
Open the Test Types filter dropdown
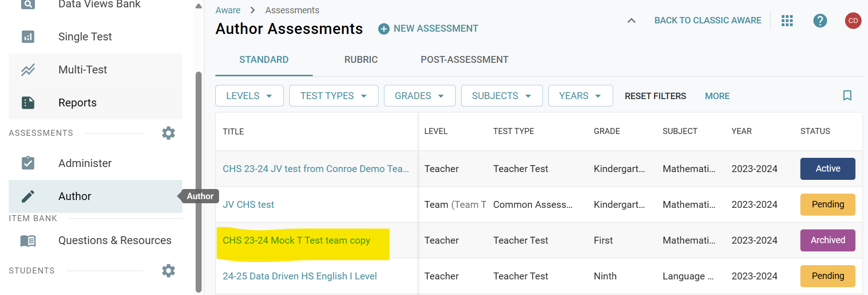(333, 96)
